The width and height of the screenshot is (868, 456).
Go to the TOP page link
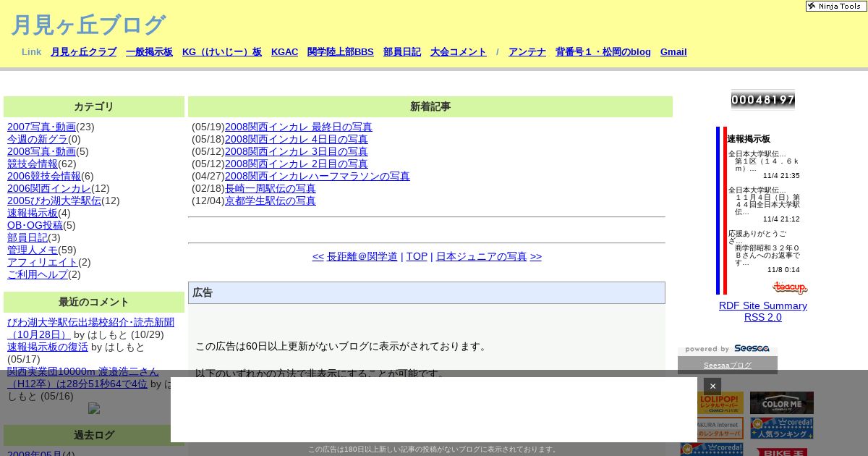(417, 256)
